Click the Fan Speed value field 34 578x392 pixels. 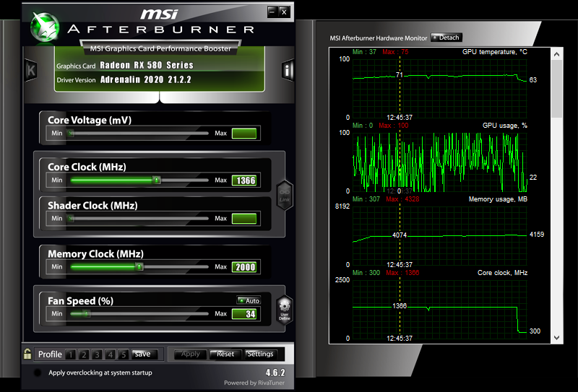click(244, 314)
